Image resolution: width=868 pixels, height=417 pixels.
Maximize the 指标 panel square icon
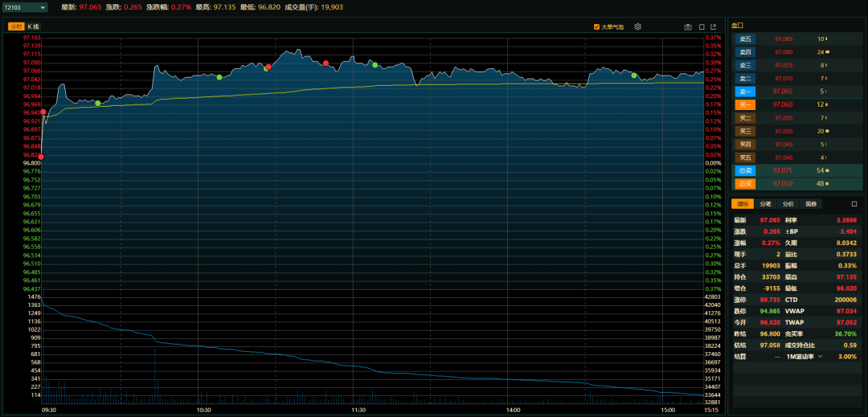click(854, 203)
